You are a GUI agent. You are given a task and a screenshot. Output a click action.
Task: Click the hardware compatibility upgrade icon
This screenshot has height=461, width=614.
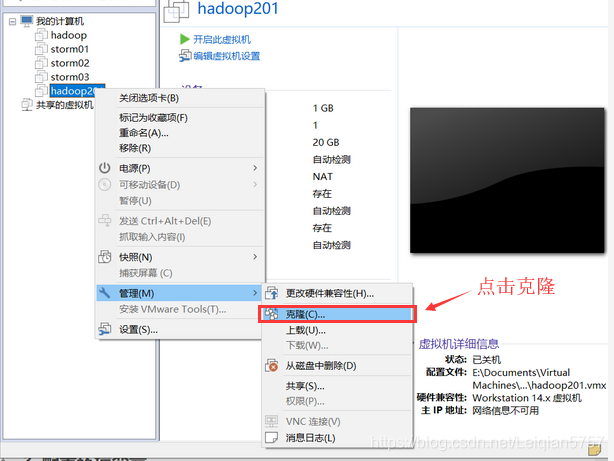coord(272,293)
